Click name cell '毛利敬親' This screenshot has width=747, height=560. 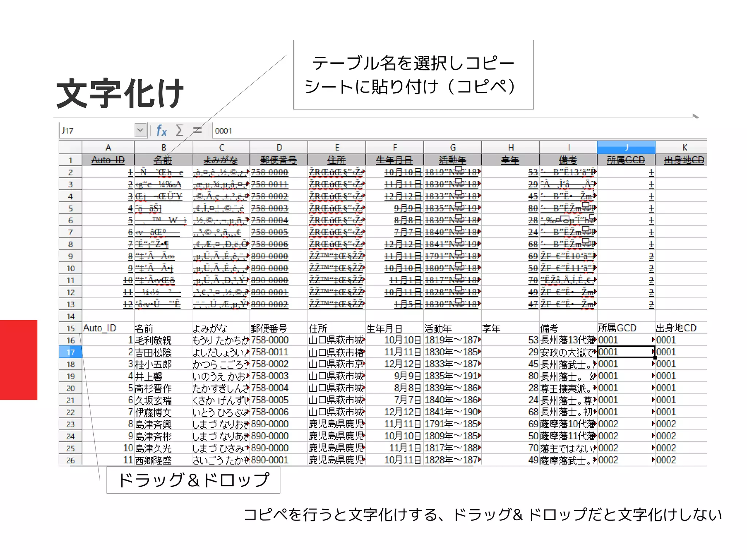[x=163, y=340]
